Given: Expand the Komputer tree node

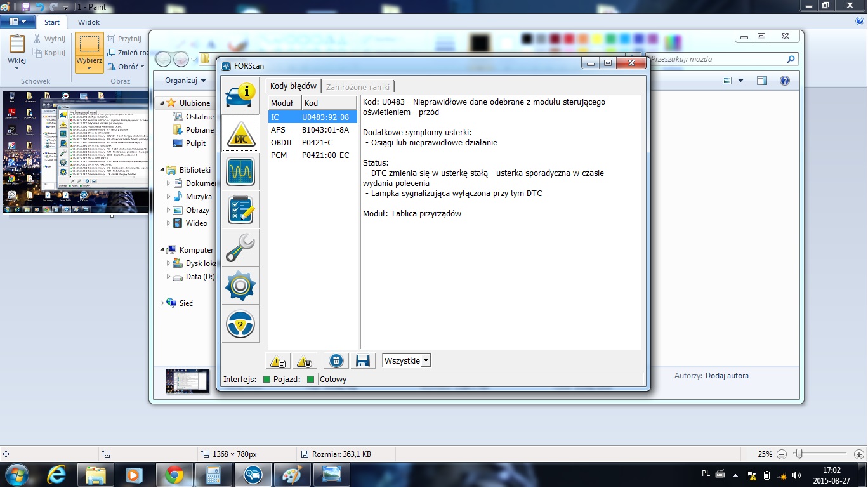Looking at the screenshot, I should [x=162, y=250].
